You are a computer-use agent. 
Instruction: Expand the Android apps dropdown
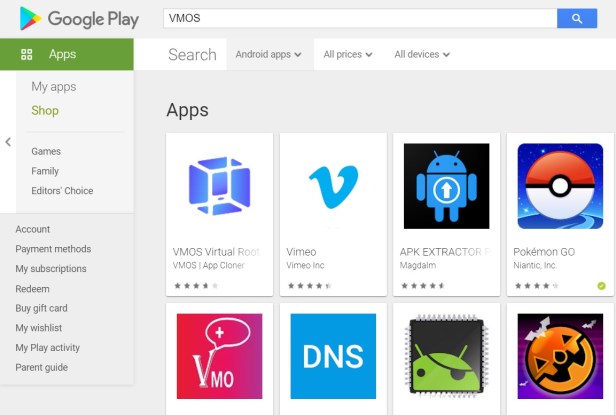(268, 55)
